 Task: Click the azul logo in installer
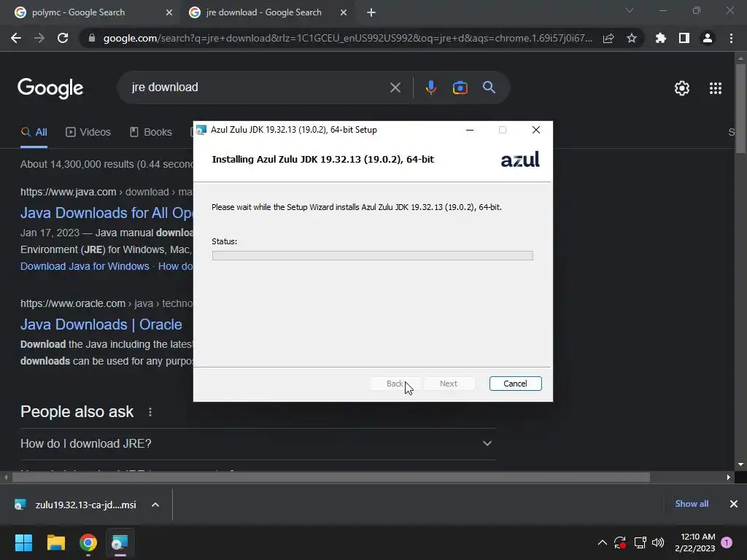pos(519,160)
